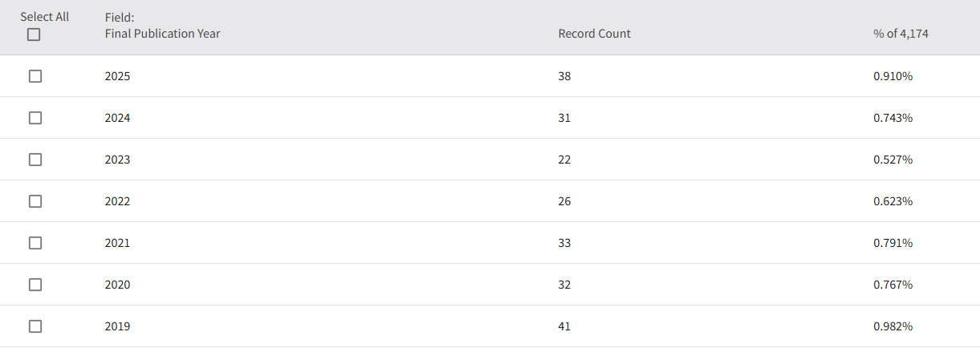Mark the 2022 publication year checkbox
The image size is (980, 348).
(35, 201)
